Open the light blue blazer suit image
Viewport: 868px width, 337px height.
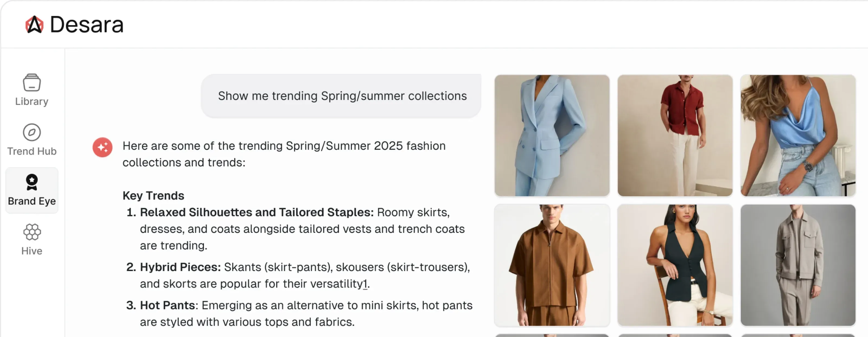[552, 135]
